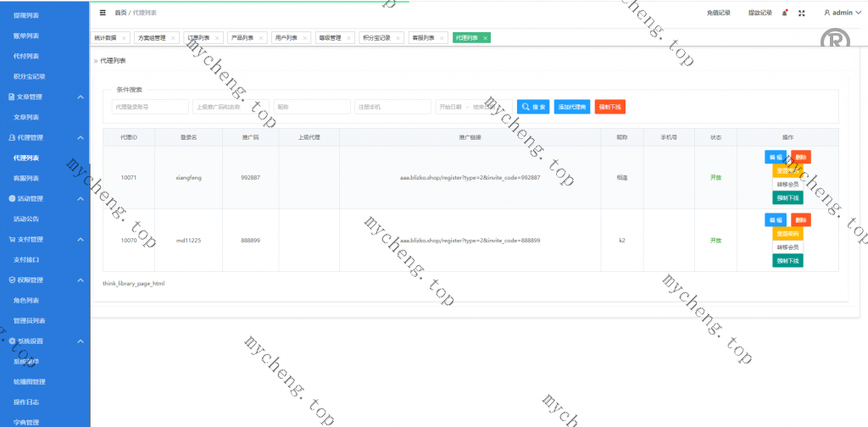The image size is (868, 427).
Task: Click the hamburger menu collapse icon
Action: coord(103,13)
